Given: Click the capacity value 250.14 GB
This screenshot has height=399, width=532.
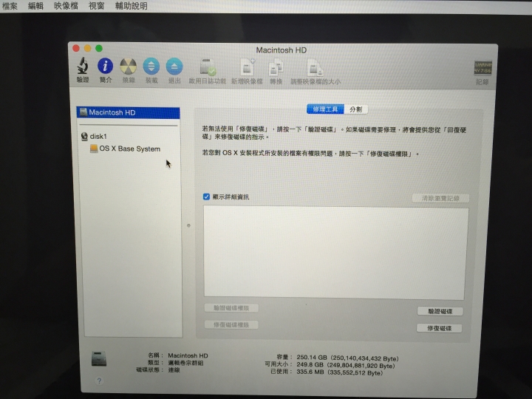Looking at the screenshot, I should pyautogui.click(x=312, y=358).
